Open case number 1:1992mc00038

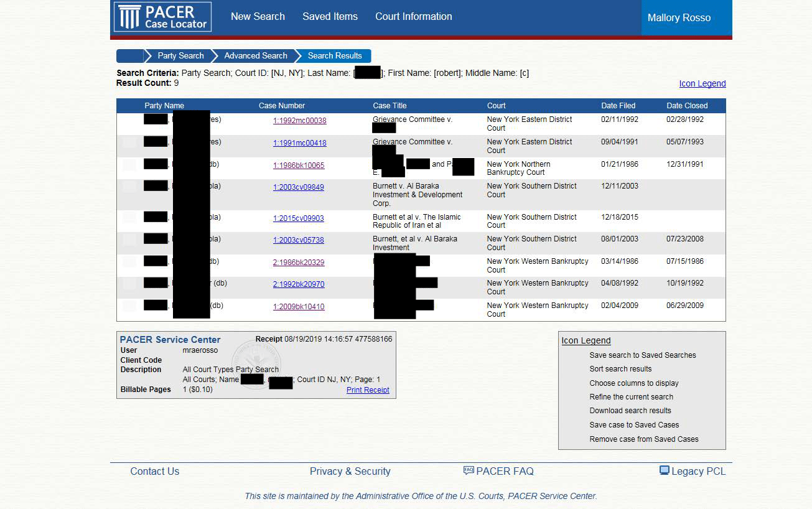tap(299, 121)
